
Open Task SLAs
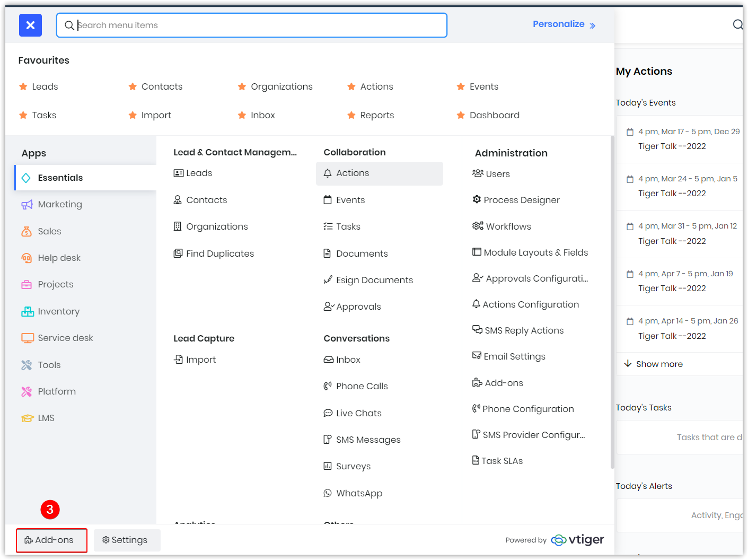coord(497,461)
